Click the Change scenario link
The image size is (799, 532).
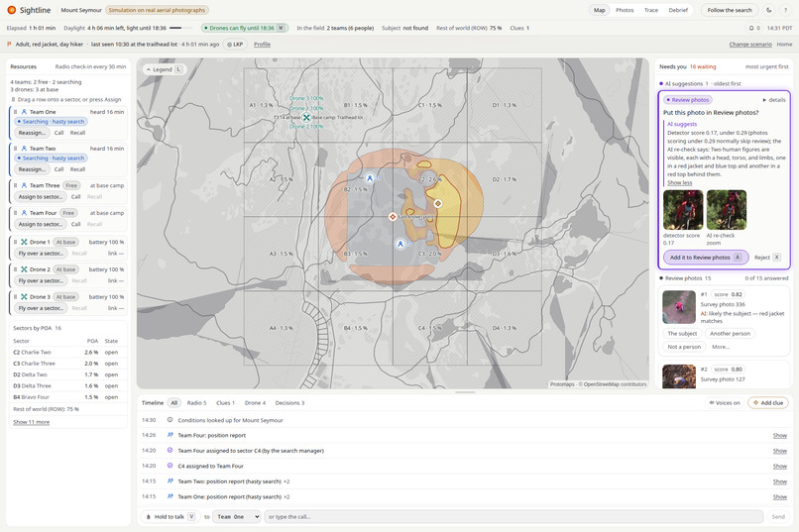tap(750, 45)
